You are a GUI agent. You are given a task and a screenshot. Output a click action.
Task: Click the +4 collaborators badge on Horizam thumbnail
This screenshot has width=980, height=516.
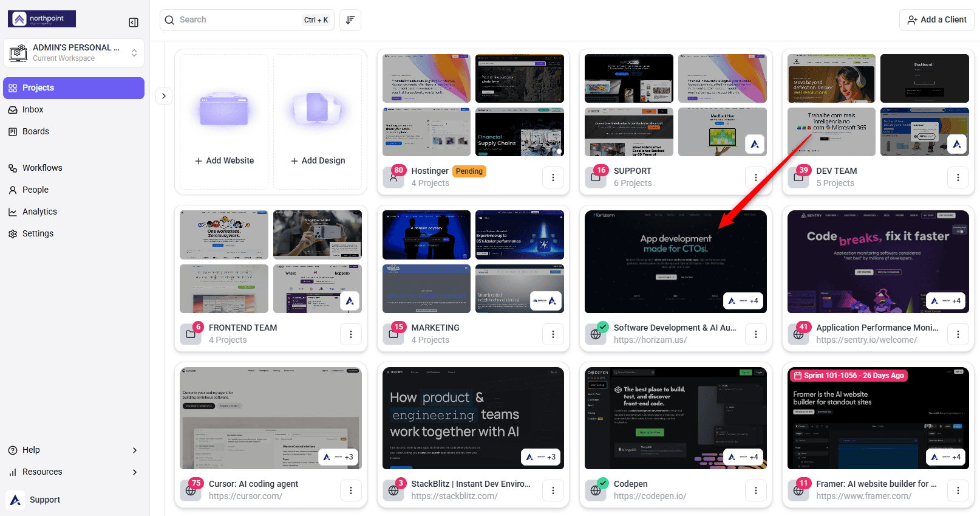coord(743,301)
